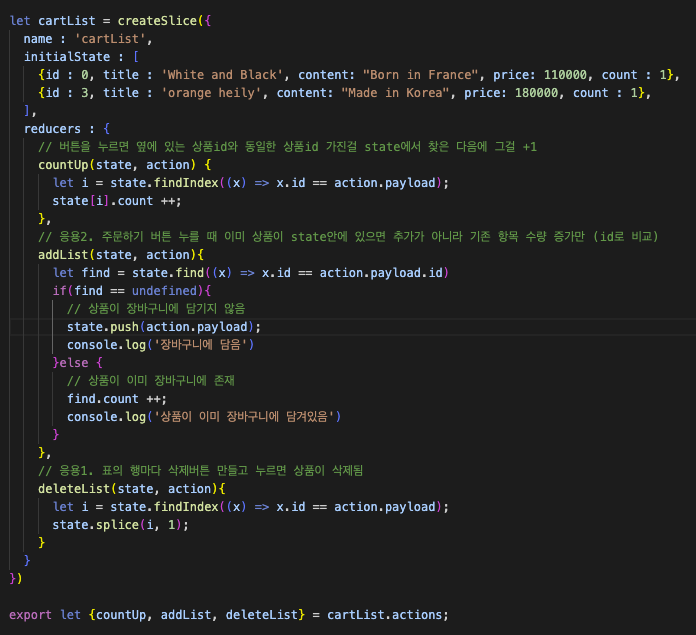The width and height of the screenshot is (696, 635).
Task: Click the reducers key
Action: coord(52,129)
